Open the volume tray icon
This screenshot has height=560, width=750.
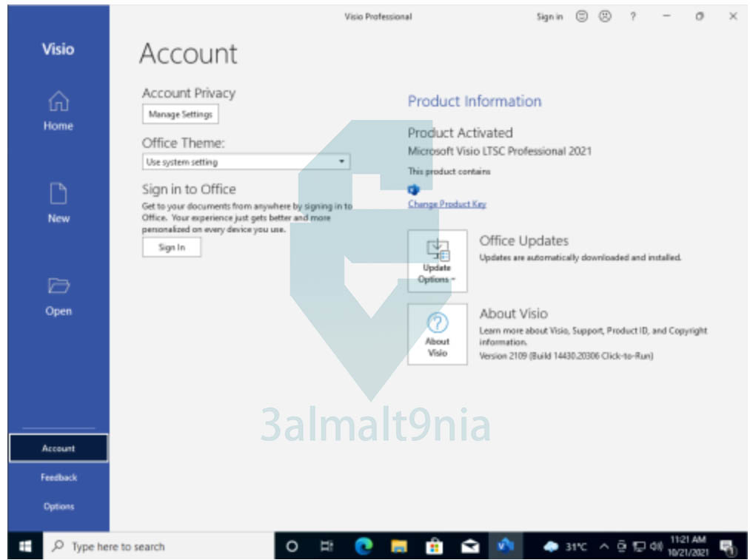656,546
